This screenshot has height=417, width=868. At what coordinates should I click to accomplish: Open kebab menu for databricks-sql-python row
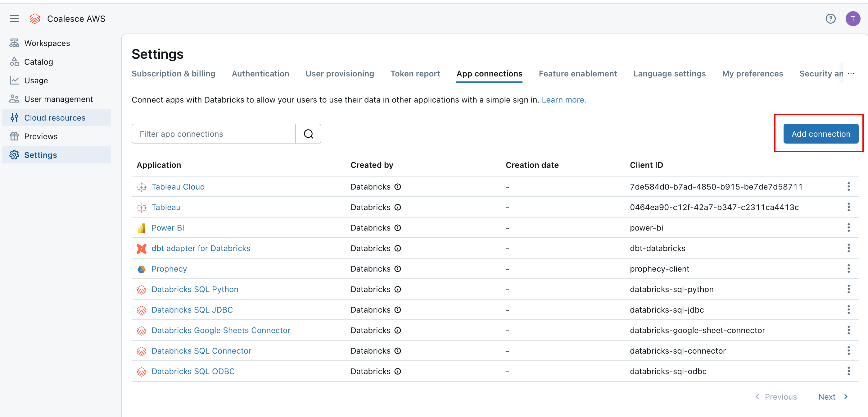point(848,289)
